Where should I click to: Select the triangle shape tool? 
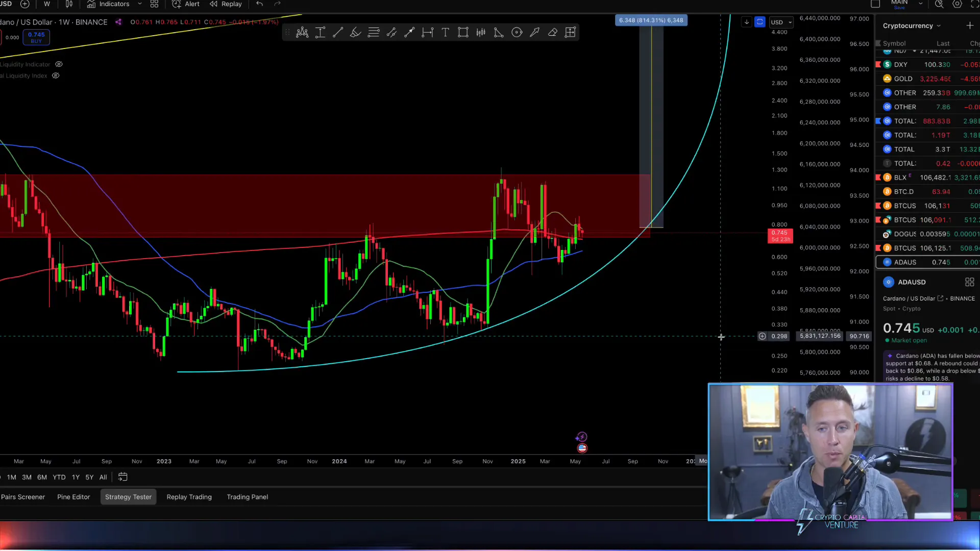tap(499, 33)
